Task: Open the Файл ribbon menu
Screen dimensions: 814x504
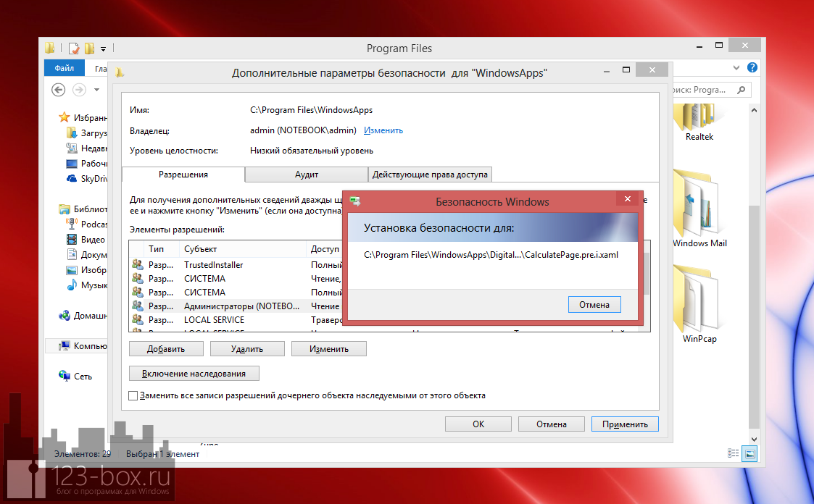Action: click(x=64, y=69)
